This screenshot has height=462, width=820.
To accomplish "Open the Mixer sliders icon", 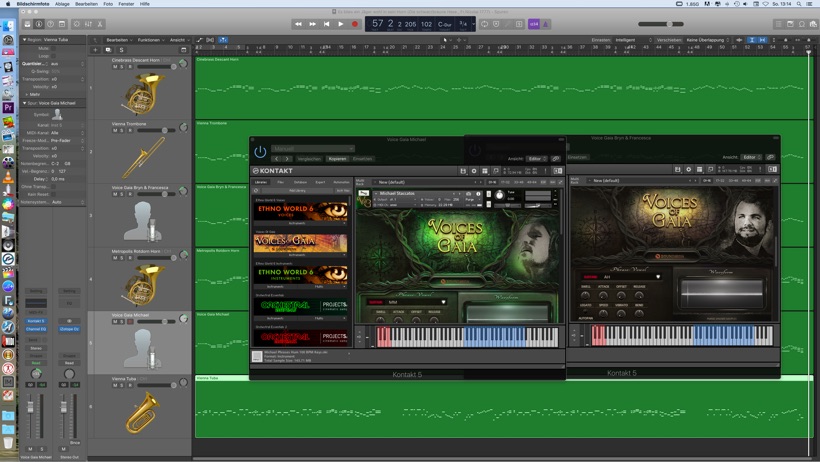I will [88, 24].
